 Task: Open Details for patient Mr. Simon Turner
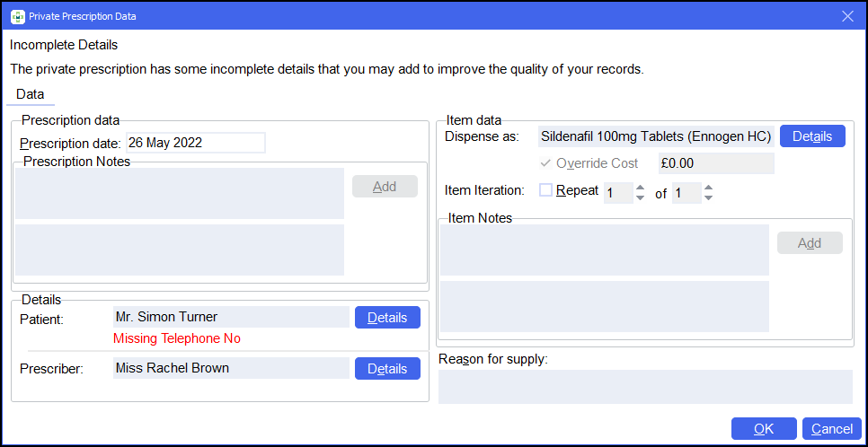click(387, 318)
